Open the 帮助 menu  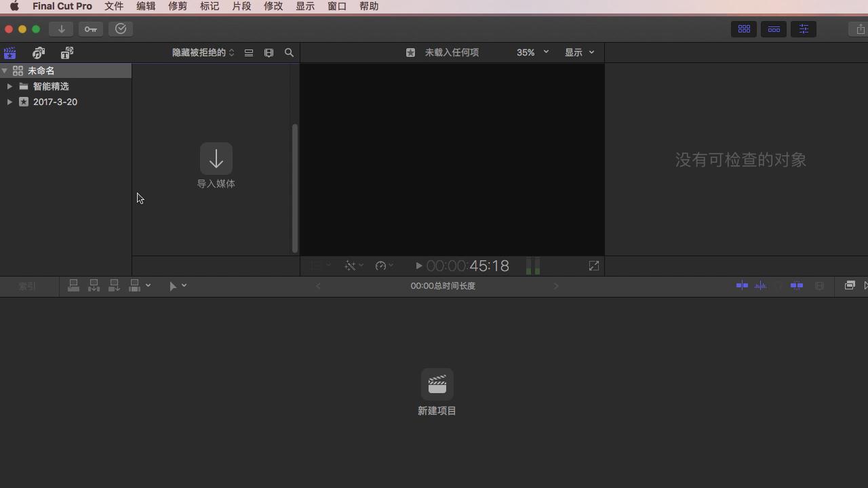coord(369,6)
